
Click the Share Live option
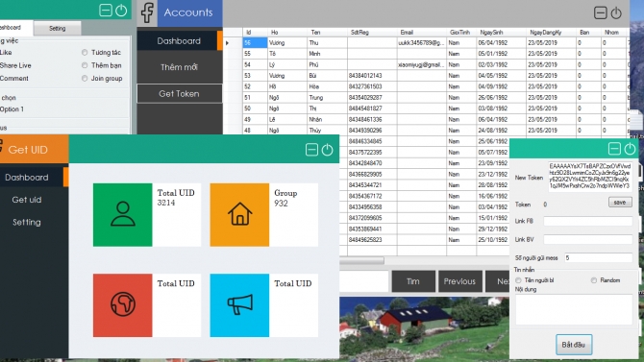[x=15, y=65]
